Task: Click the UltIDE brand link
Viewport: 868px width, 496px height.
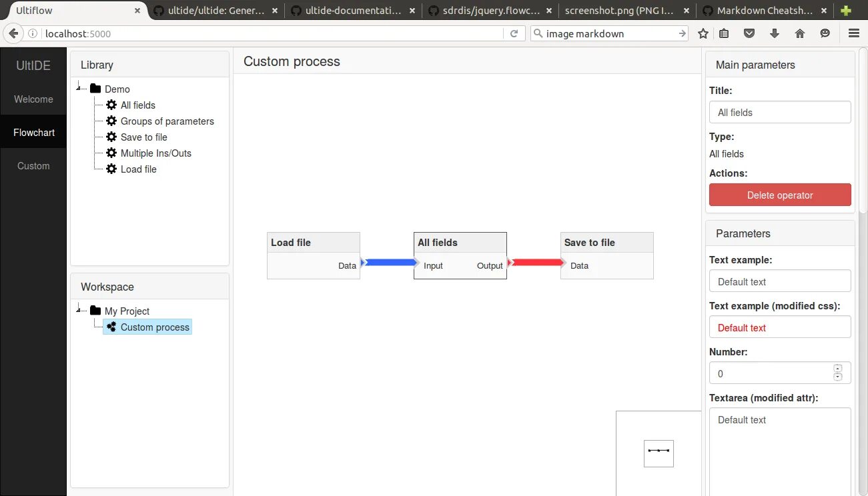Action: point(33,65)
